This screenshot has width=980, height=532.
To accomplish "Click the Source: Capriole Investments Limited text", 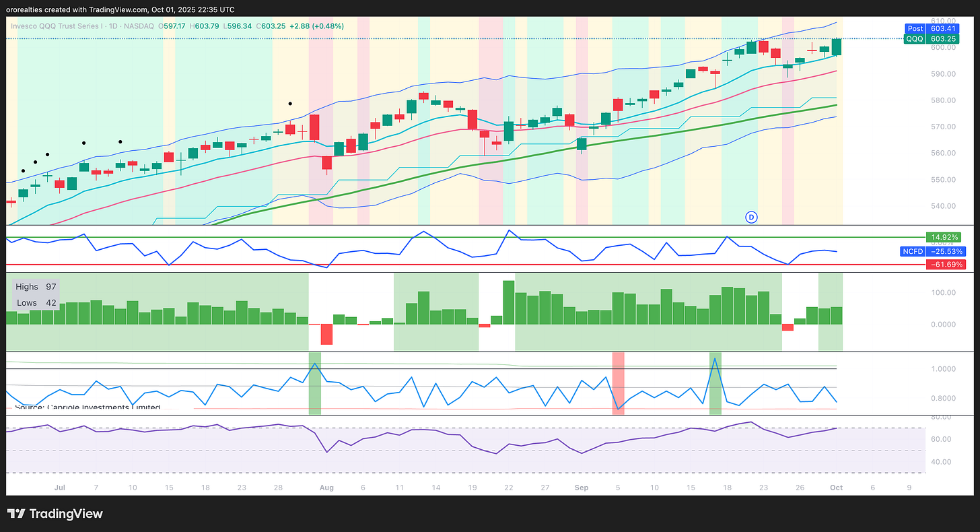I will [x=87, y=407].
